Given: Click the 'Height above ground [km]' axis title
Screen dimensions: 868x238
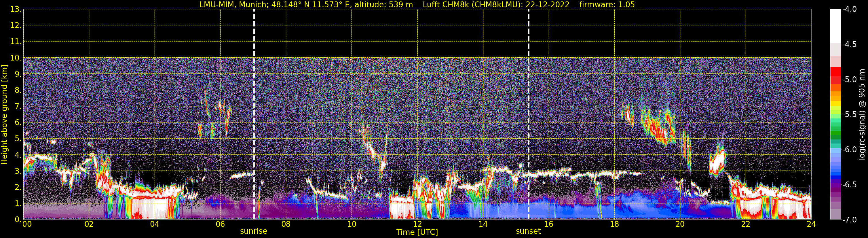Looking at the screenshot, I should [4, 115].
